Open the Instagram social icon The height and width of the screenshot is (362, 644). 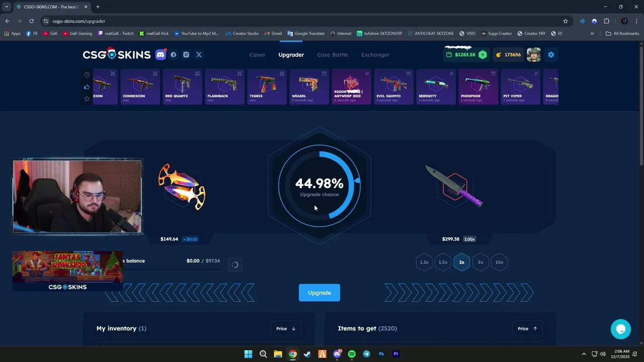tap(186, 55)
